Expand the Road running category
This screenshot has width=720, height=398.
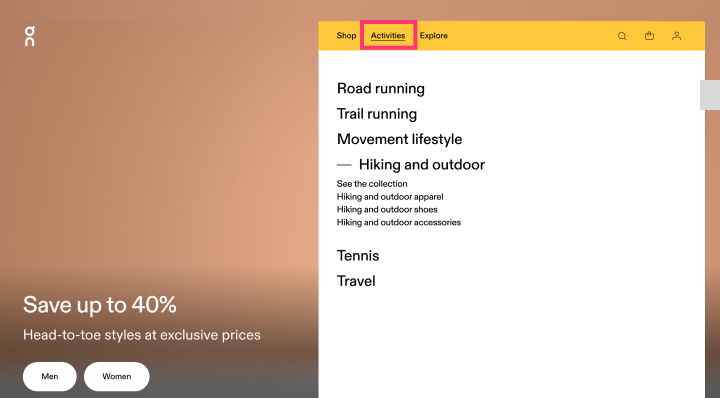click(x=381, y=88)
